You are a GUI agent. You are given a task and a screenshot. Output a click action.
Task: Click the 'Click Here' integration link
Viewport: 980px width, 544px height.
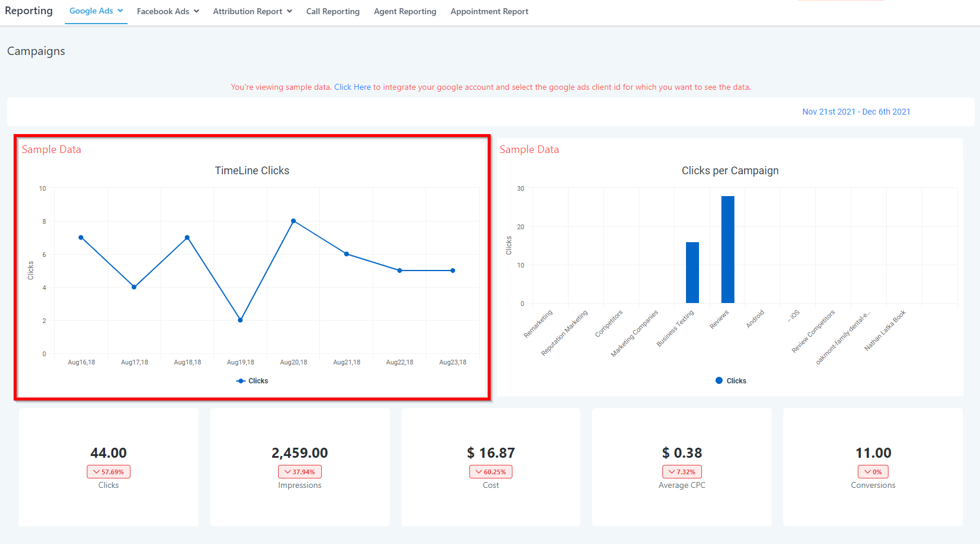pos(352,87)
